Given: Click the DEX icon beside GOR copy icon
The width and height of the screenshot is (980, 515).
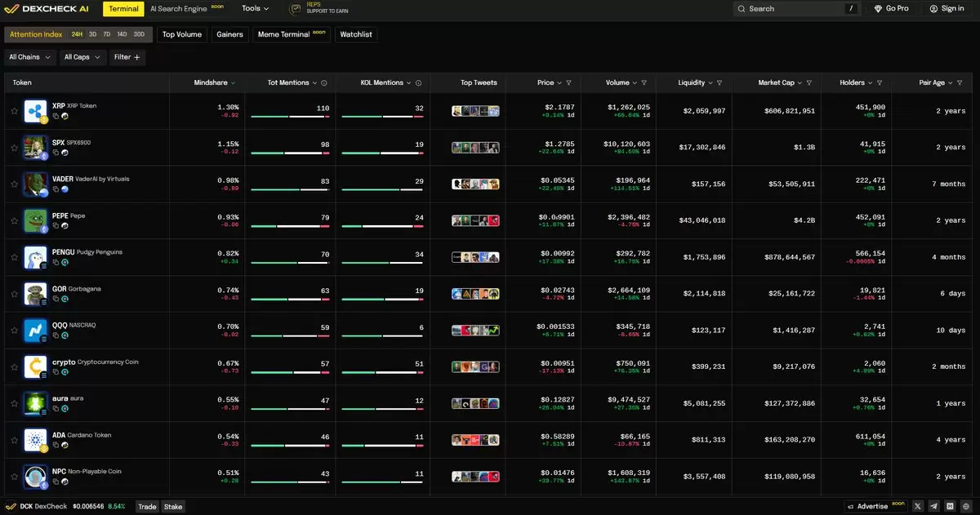Looking at the screenshot, I should pos(65,300).
